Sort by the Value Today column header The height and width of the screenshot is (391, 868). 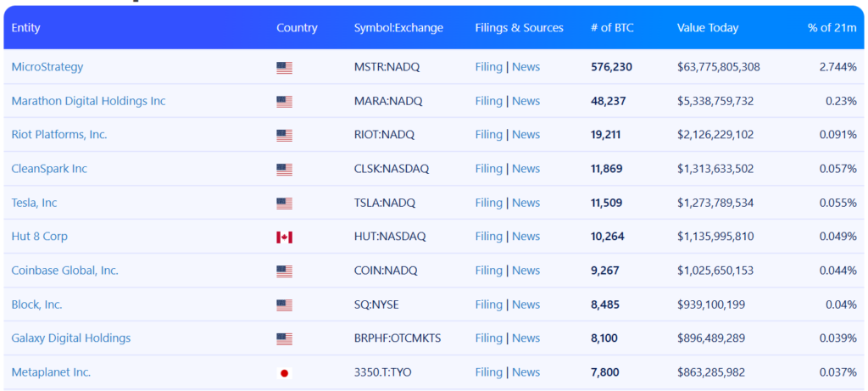tap(708, 28)
